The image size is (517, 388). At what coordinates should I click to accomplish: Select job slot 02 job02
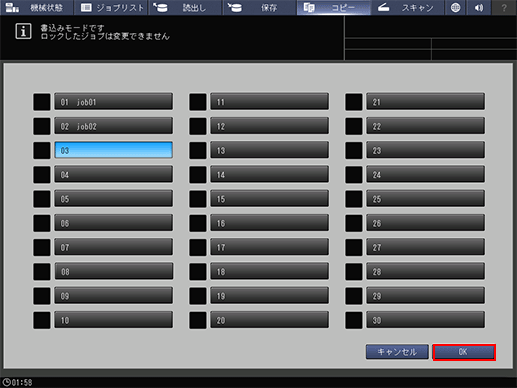(113, 126)
